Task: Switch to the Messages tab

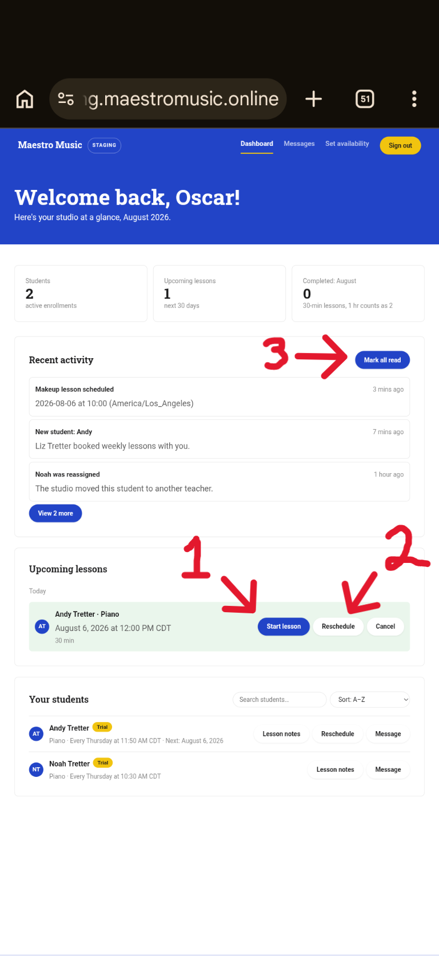Action: [x=299, y=144]
